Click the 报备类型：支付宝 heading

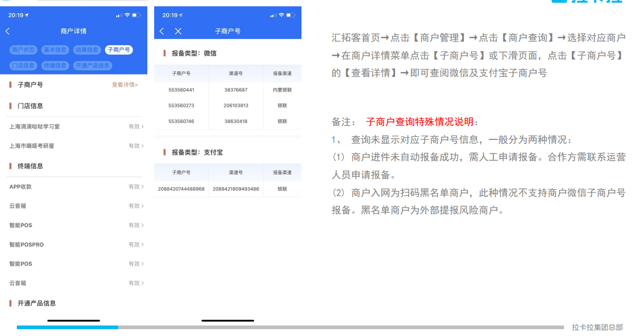(197, 152)
